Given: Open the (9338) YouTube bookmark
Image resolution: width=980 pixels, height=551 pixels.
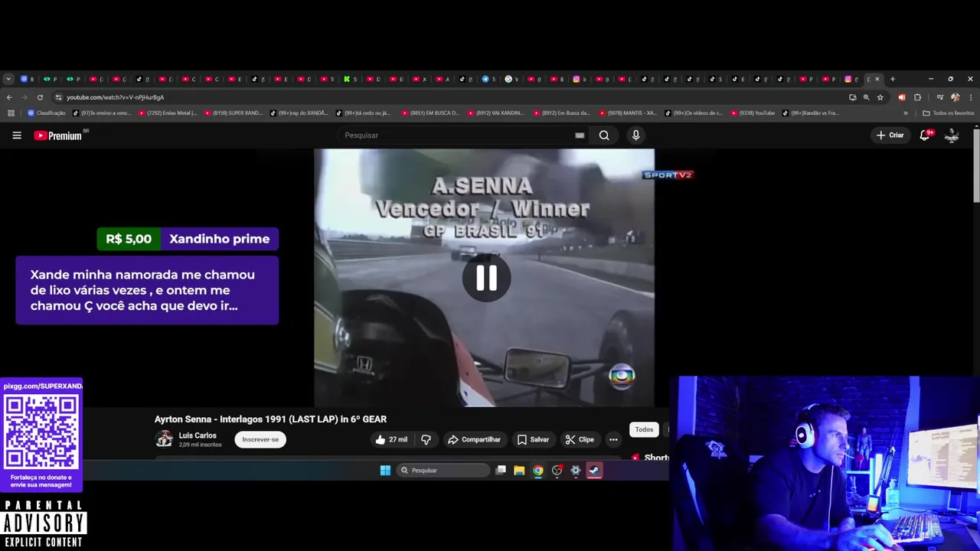Looking at the screenshot, I should coord(753,113).
